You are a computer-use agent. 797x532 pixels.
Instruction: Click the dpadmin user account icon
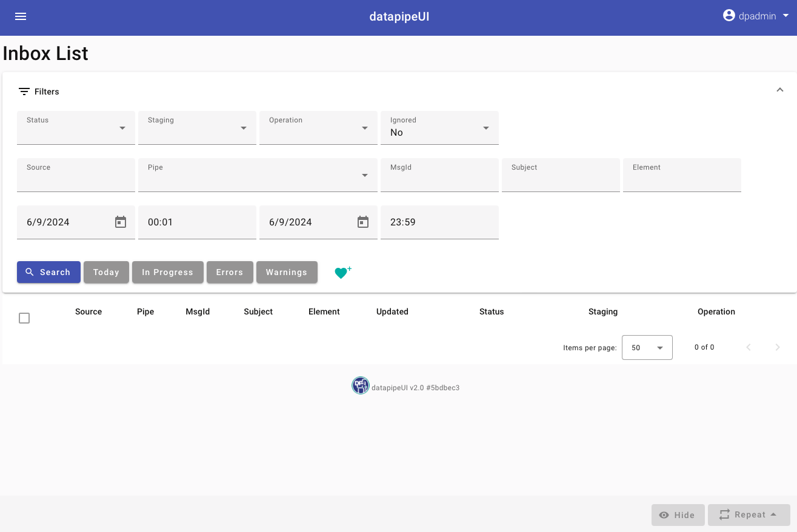point(729,16)
